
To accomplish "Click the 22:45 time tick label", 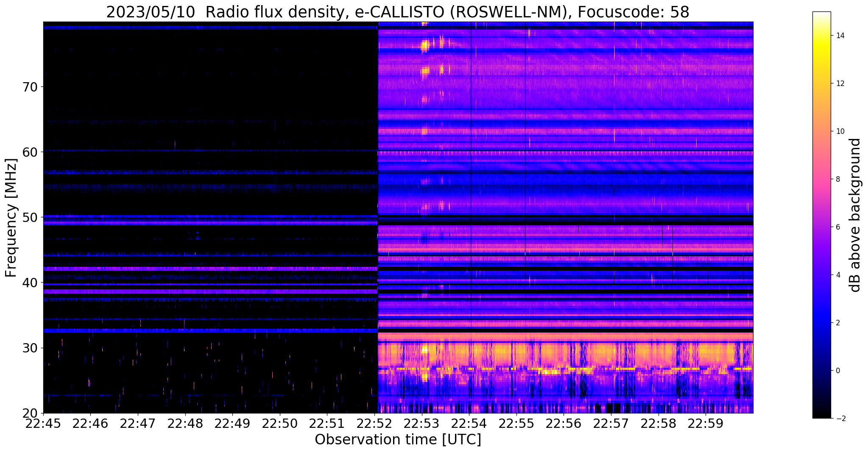I will [43, 424].
